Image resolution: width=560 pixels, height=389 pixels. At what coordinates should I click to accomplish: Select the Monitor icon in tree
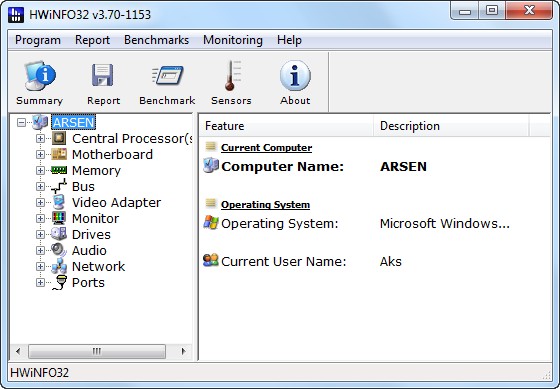coord(59,218)
